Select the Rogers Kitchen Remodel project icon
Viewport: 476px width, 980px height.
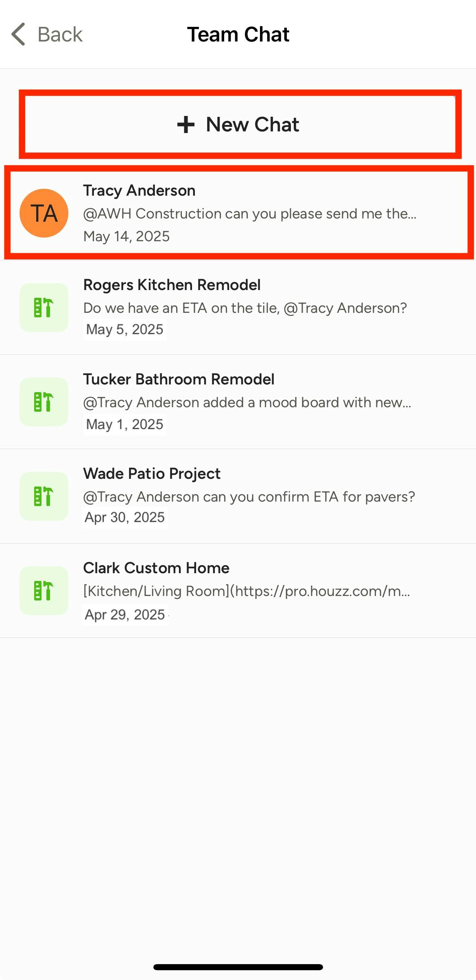(x=44, y=307)
